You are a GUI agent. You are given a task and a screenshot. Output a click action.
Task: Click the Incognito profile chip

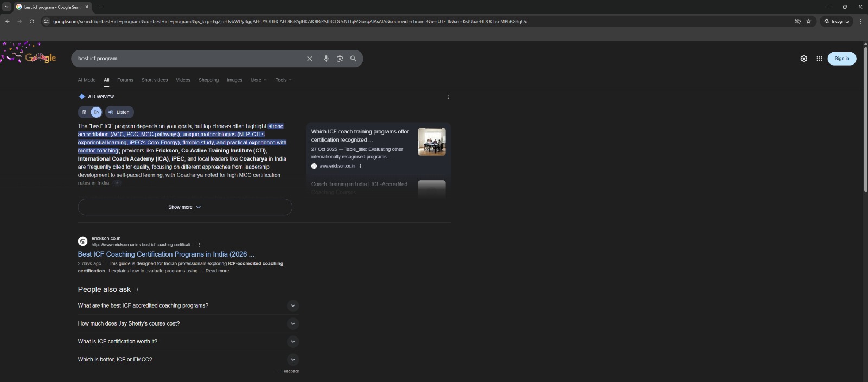837,21
